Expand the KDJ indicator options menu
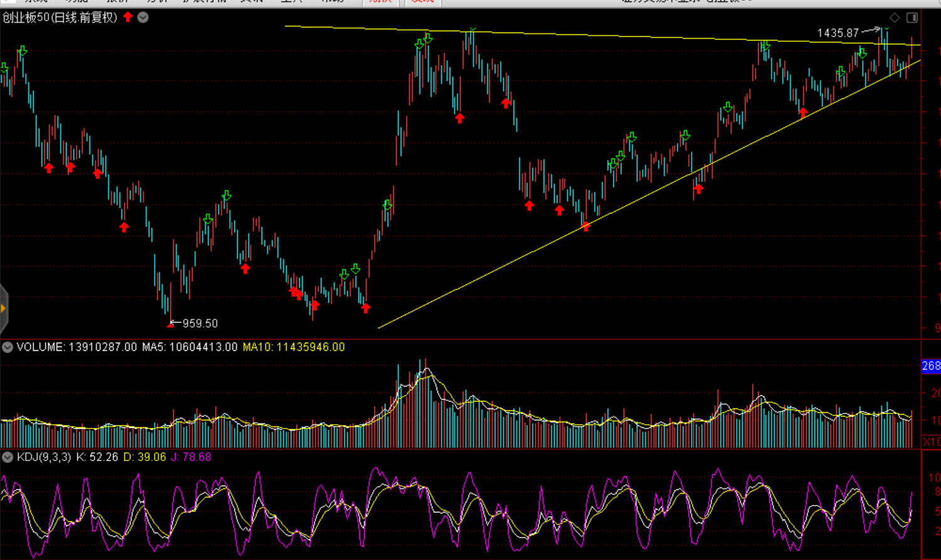Screen dimensions: 941x560 [8, 457]
